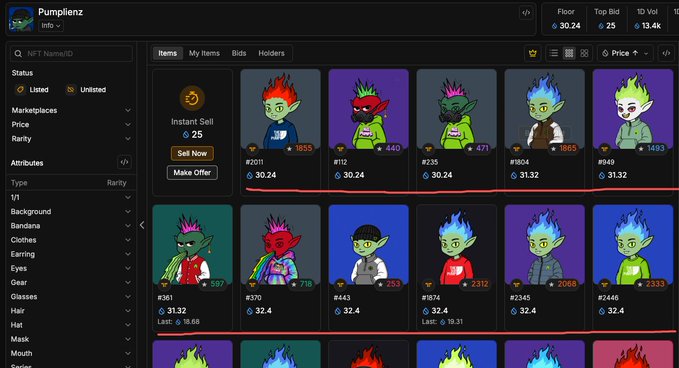Expand the Earring attribute
Viewport: 679px width, 368px height.
pyautogui.click(x=71, y=254)
